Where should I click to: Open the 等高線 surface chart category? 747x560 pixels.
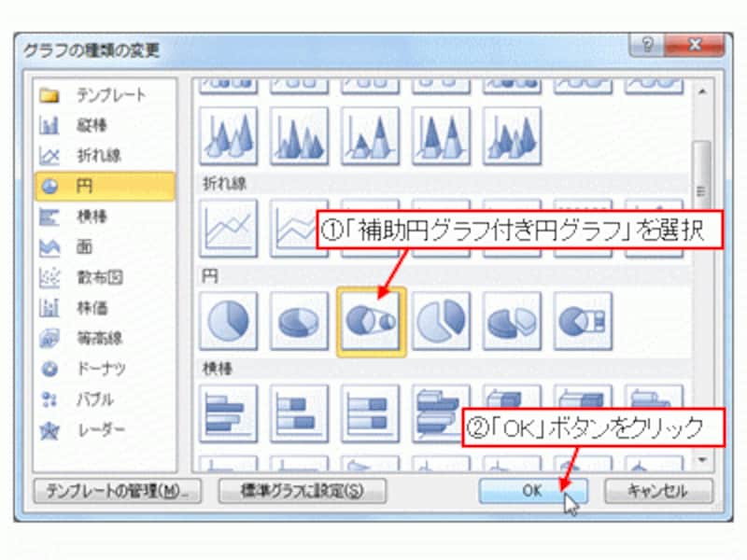click(x=105, y=338)
